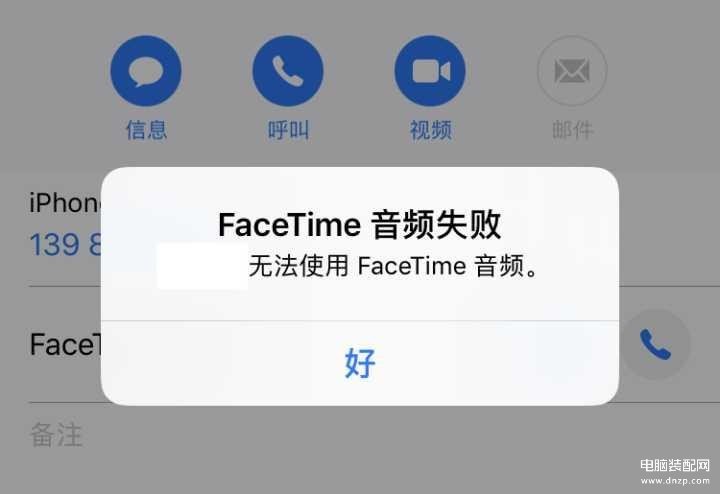The height and width of the screenshot is (494, 720).
Task: Tap the blue message bubble icon
Action: tap(146, 71)
